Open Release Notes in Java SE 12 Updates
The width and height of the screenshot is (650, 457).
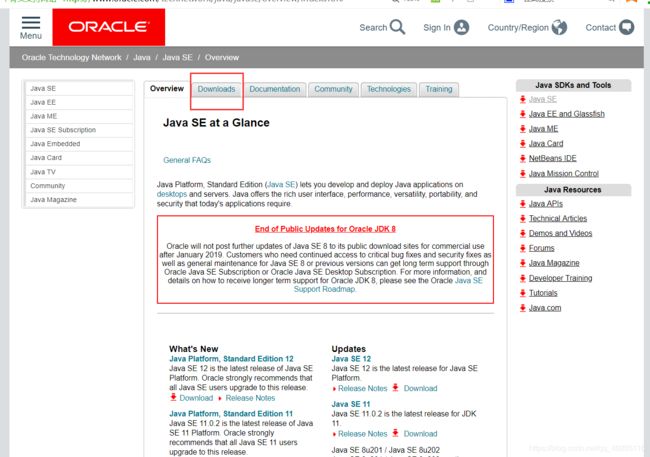click(363, 389)
